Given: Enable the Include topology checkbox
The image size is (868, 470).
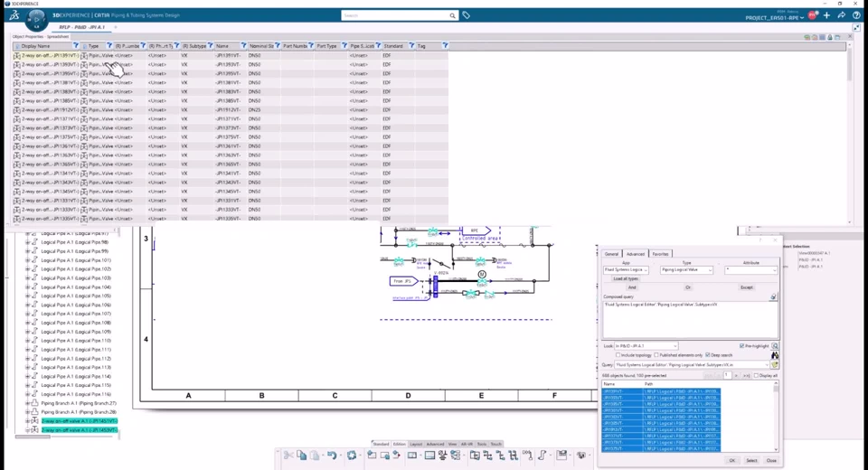Looking at the screenshot, I should (x=618, y=355).
